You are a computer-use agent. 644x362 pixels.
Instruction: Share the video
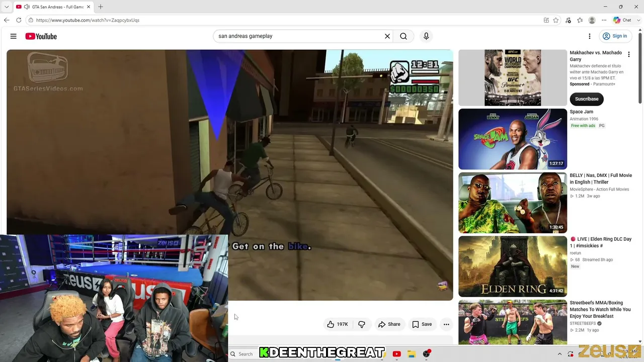click(389, 324)
